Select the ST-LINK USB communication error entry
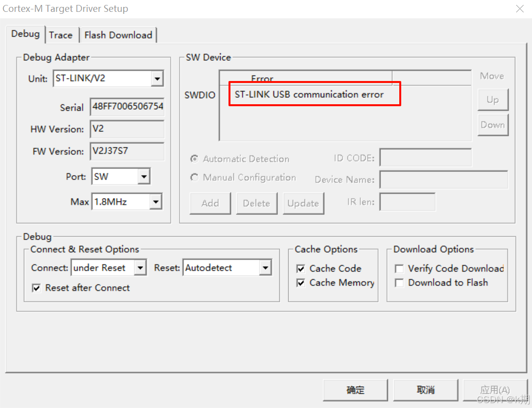Viewport: 532px width, 408px height. pos(309,94)
